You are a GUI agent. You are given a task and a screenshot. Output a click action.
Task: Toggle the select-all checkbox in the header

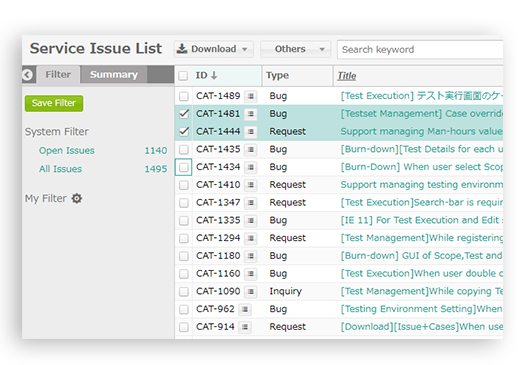point(183,76)
